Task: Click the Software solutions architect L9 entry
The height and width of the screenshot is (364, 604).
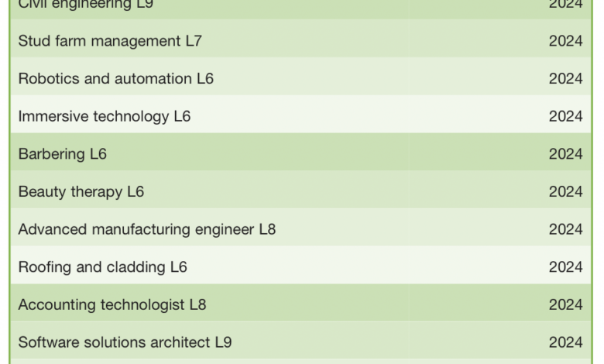Action: [125, 342]
